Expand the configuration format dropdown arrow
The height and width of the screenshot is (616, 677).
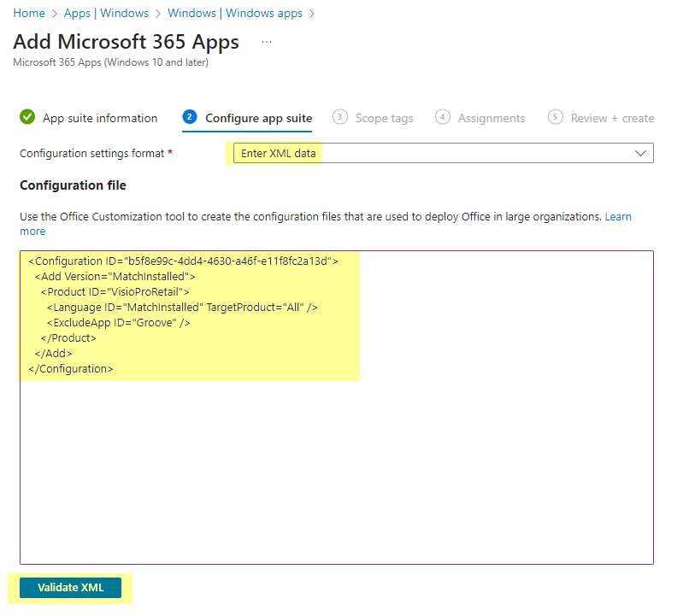pos(641,153)
